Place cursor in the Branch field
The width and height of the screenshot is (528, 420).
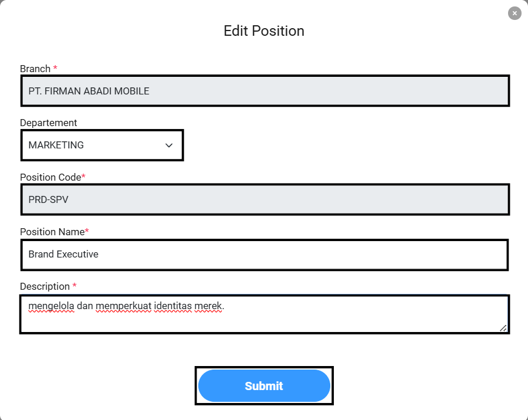point(264,91)
